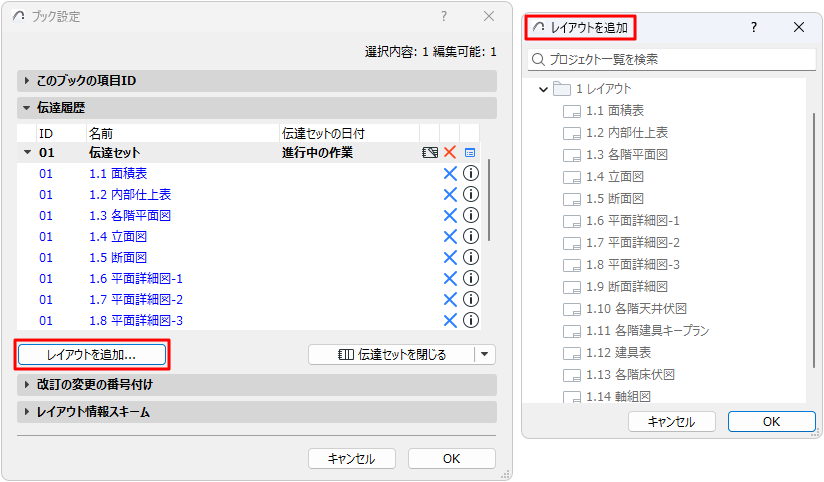Click the layout tree scrollbar
The width and height of the screenshot is (824, 482).
click(814, 240)
